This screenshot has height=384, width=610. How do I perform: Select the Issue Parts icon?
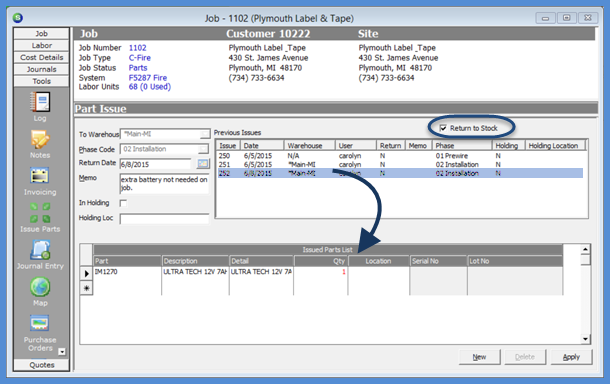[x=40, y=212]
